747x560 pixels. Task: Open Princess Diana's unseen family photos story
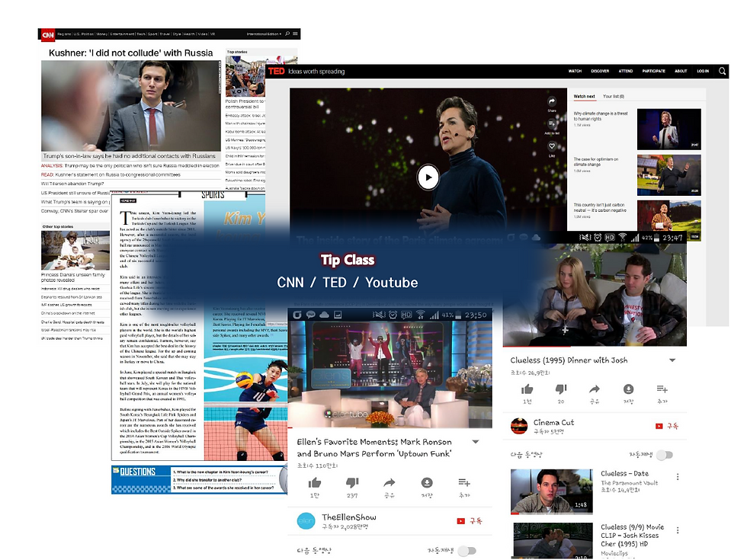[73, 277]
